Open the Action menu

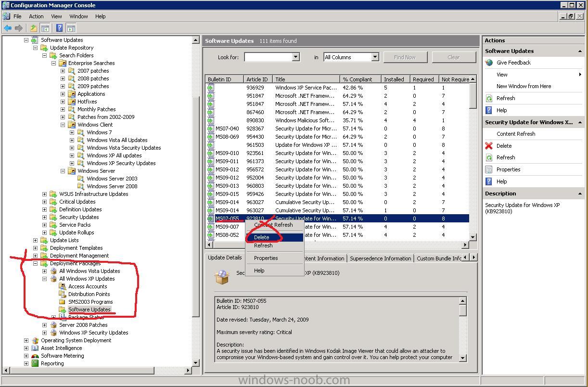[x=36, y=16]
